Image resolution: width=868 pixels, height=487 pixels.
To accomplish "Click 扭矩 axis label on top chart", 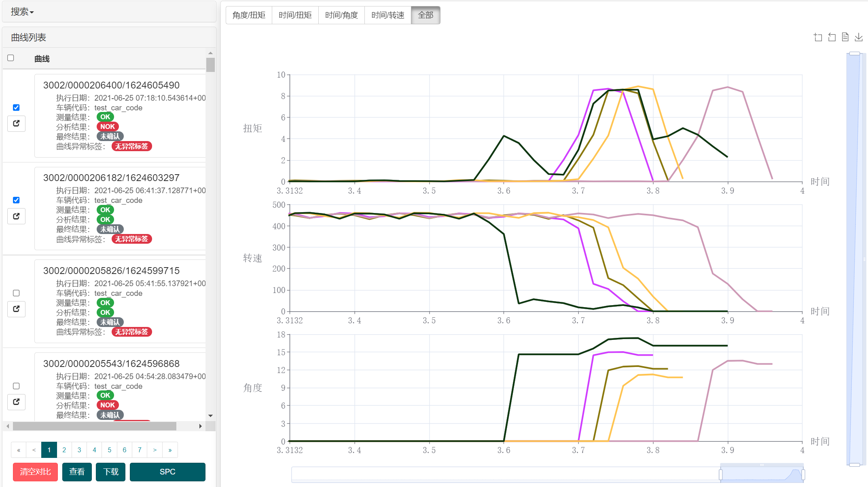I will tap(252, 129).
